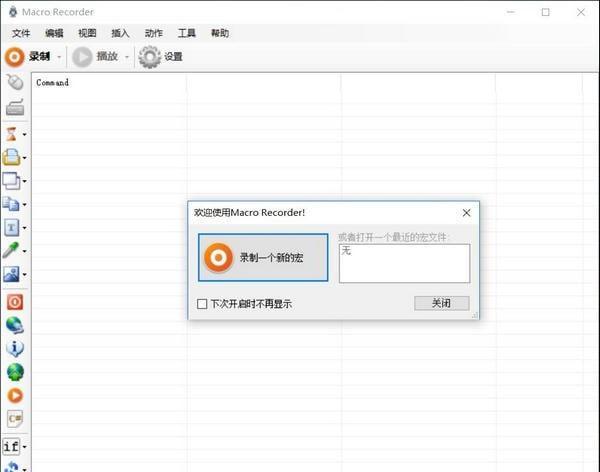Expand the Record button dropdown arrow
The image size is (600, 472).
tap(59, 57)
